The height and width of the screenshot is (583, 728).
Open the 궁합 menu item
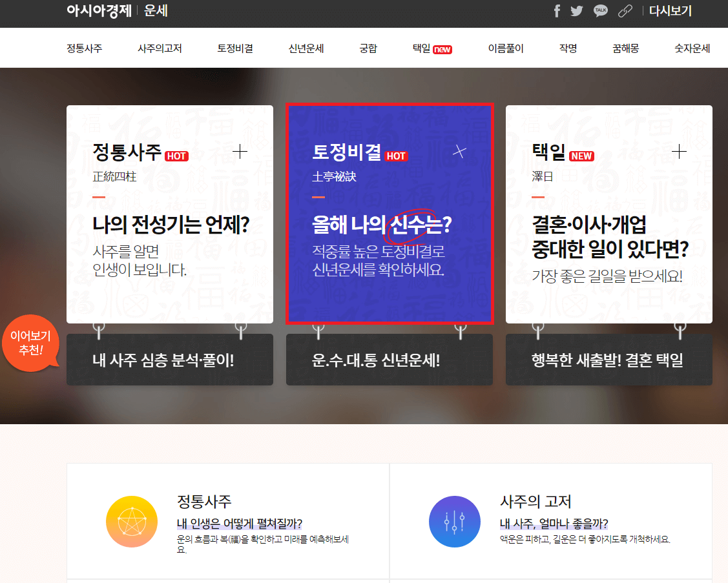coord(368,48)
